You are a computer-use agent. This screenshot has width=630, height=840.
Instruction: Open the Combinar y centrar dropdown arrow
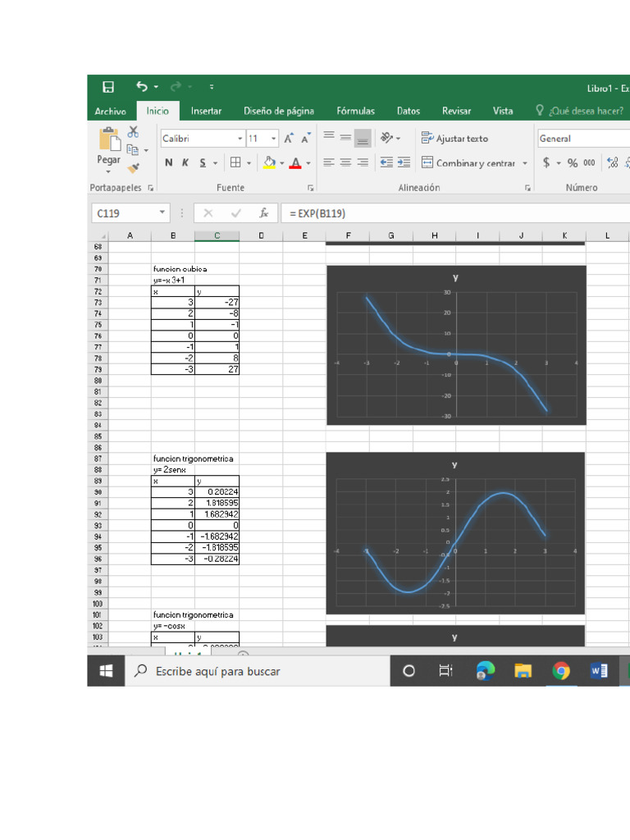[525, 163]
